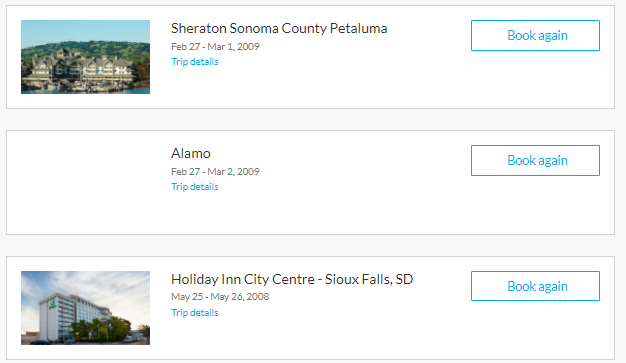
Task: Select the Alamo trip title
Action: [x=191, y=153]
